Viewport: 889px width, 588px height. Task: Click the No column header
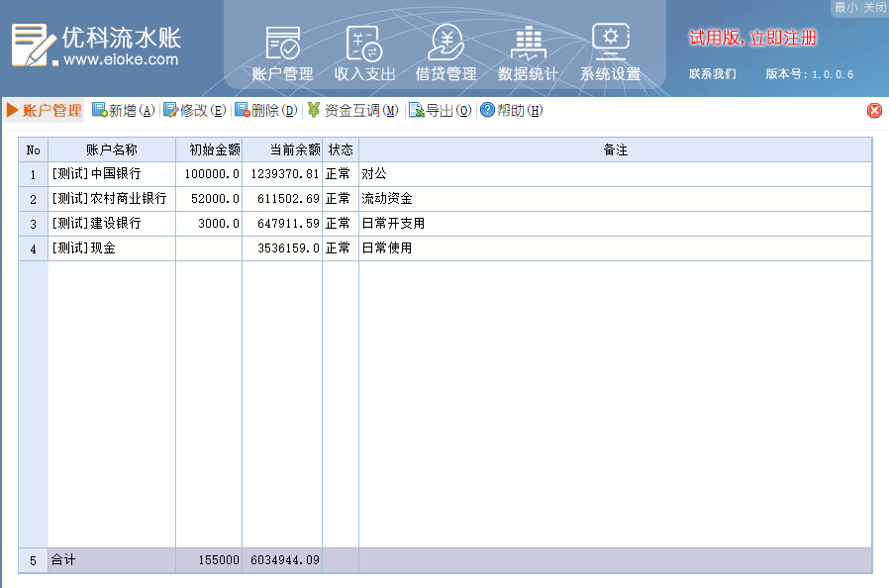click(x=34, y=149)
